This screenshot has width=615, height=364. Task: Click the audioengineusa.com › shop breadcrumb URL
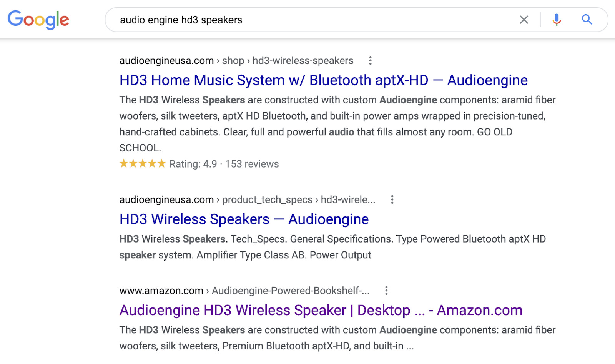tap(236, 61)
